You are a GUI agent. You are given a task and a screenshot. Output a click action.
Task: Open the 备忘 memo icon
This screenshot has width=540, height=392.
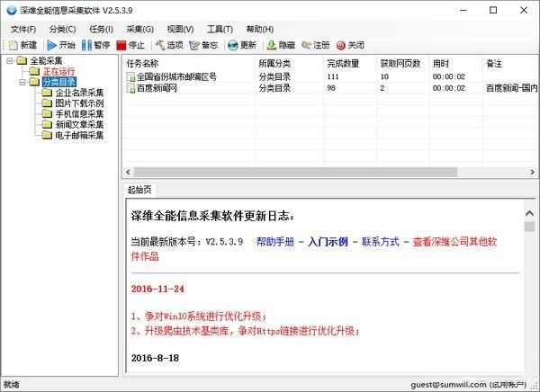(194, 45)
